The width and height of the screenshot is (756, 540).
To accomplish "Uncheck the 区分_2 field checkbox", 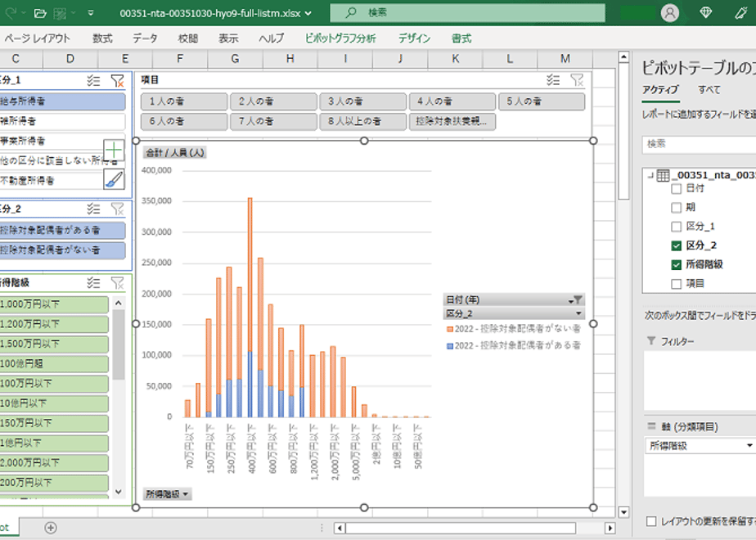I will click(x=677, y=245).
